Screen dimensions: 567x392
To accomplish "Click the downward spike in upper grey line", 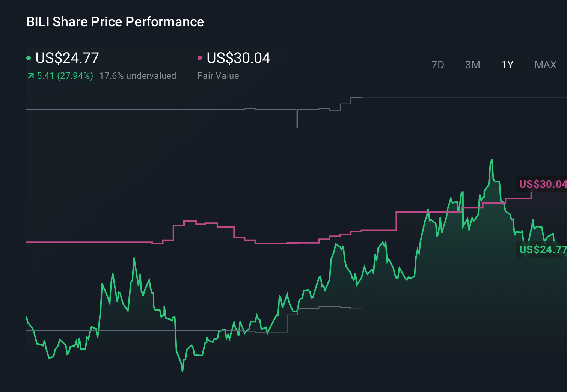I will [x=297, y=126].
